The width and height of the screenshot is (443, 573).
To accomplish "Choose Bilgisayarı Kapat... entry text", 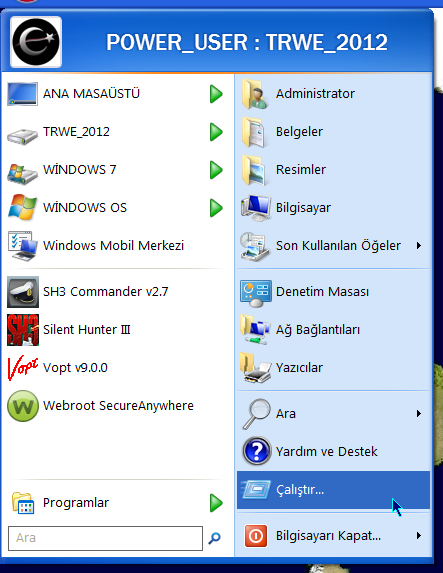I will point(328,536).
